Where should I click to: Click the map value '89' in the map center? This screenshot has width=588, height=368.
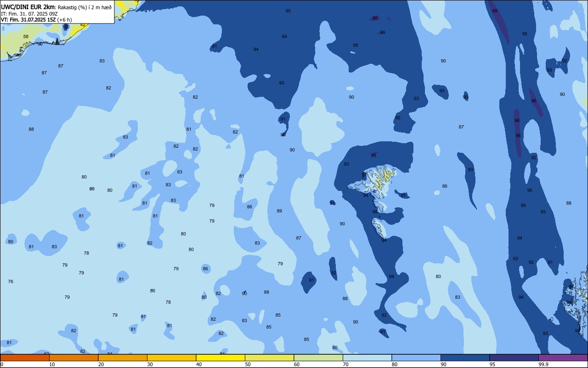click(279, 211)
